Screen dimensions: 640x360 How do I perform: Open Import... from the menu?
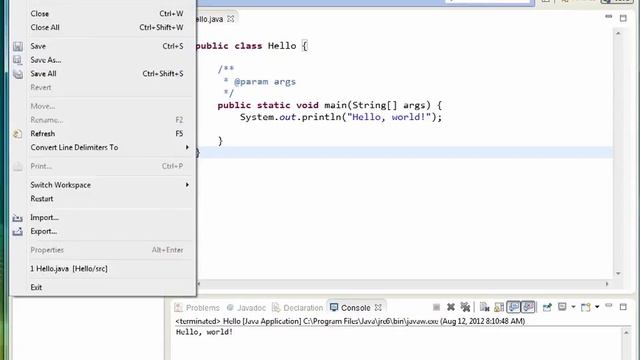pyautogui.click(x=102, y=218)
